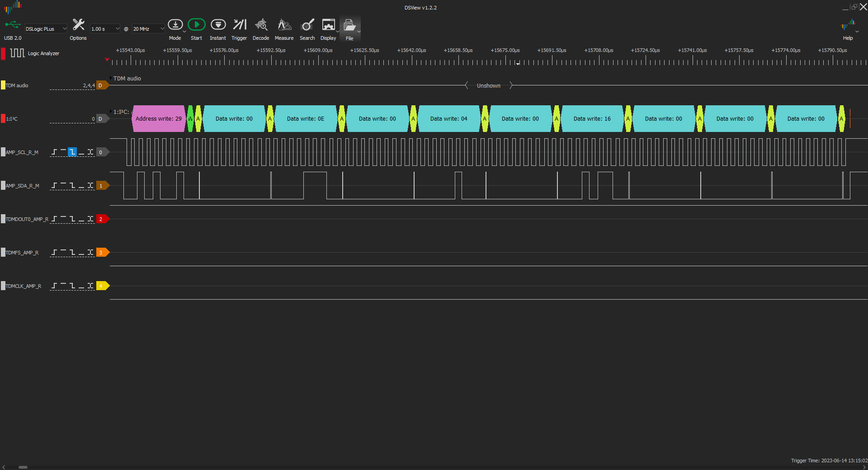Viewport: 868px width, 470px height.
Task: Click the scroll-right arrow at bottom
Action: click(x=864, y=467)
